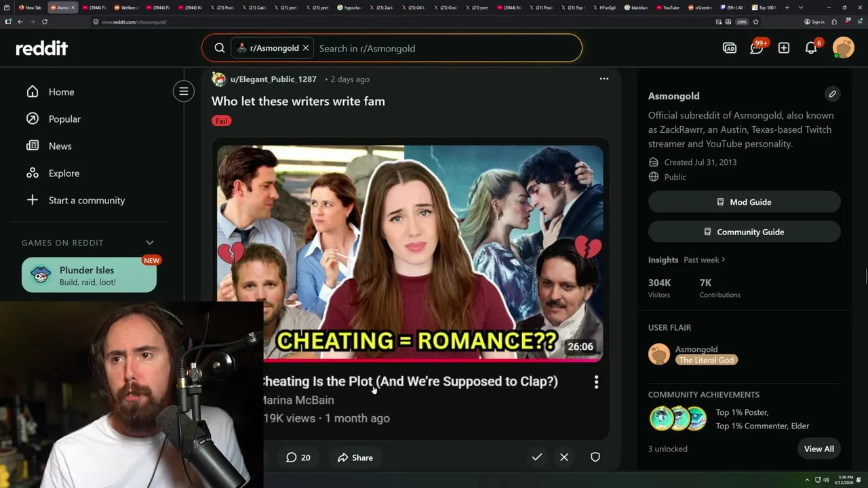Click u/Elegant_Public_1287 avatar icon
This screenshot has height=488, width=868.
(x=219, y=79)
